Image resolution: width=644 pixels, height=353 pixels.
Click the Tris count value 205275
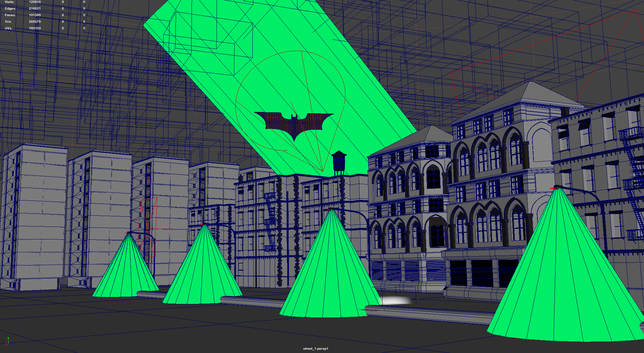35,22
